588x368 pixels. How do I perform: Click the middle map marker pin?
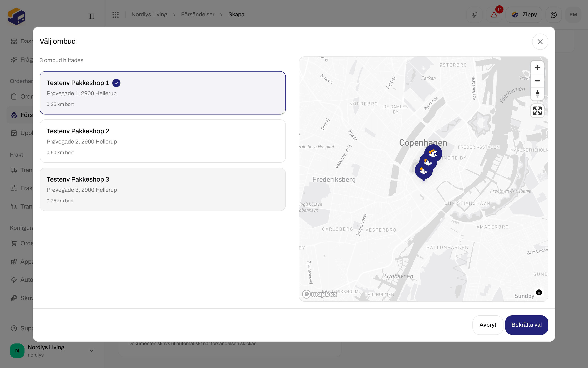(x=428, y=162)
